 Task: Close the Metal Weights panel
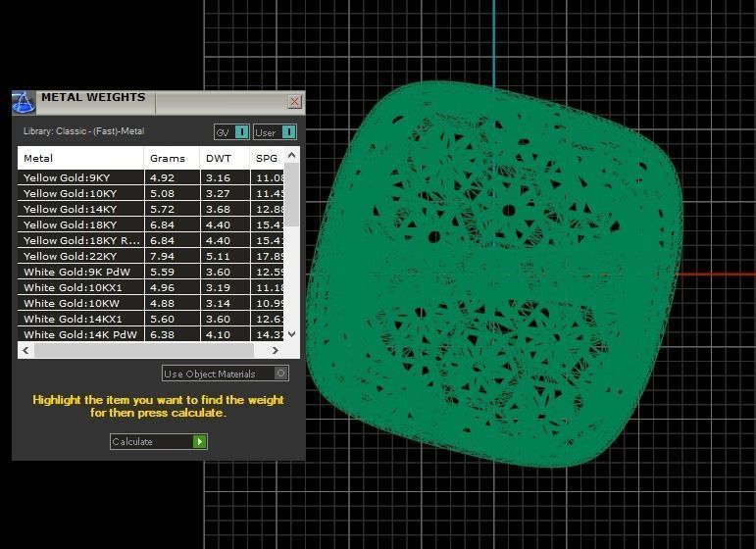pos(294,102)
